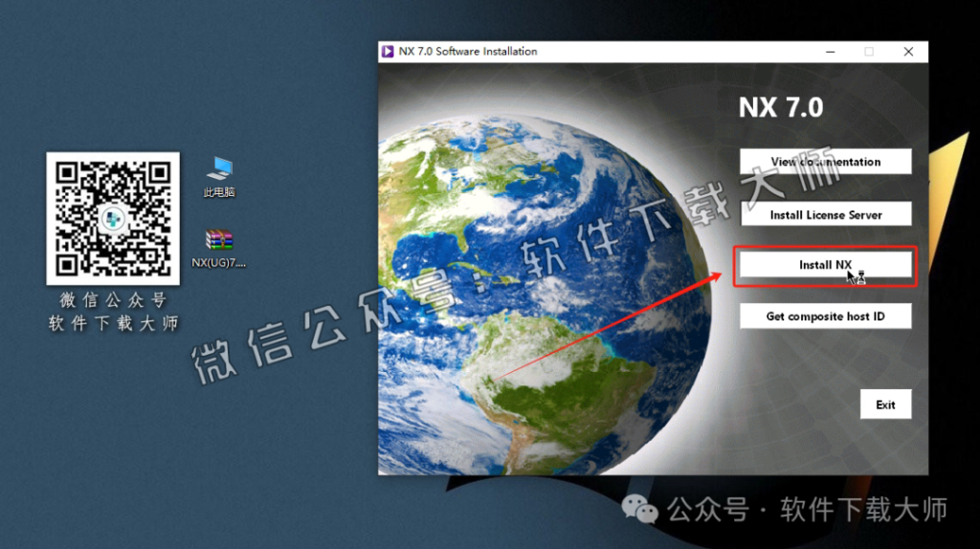Close the NX 7.0 Software Installation window
Screen dimensions: 980x549
(908, 52)
